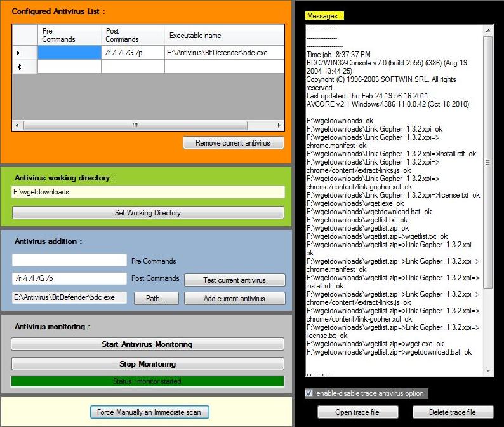The width and height of the screenshot is (504, 427).
Task: Start Antivirus Monitoring
Action: click(147, 344)
